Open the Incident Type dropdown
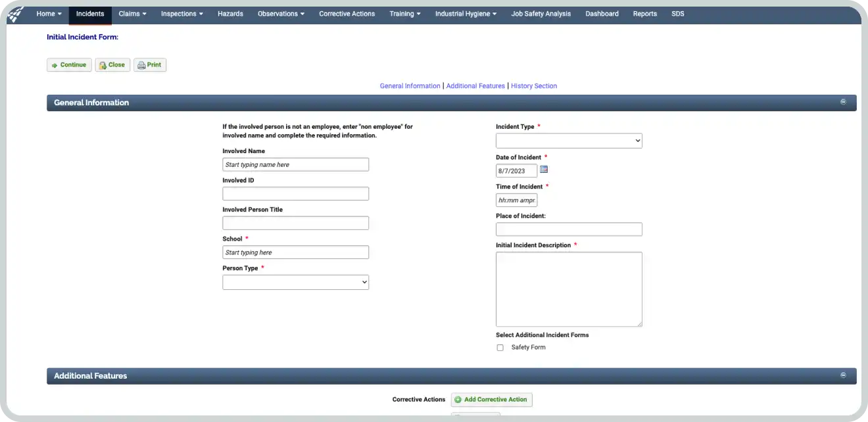Screen dimensions: 868x422 pyautogui.click(x=569, y=141)
